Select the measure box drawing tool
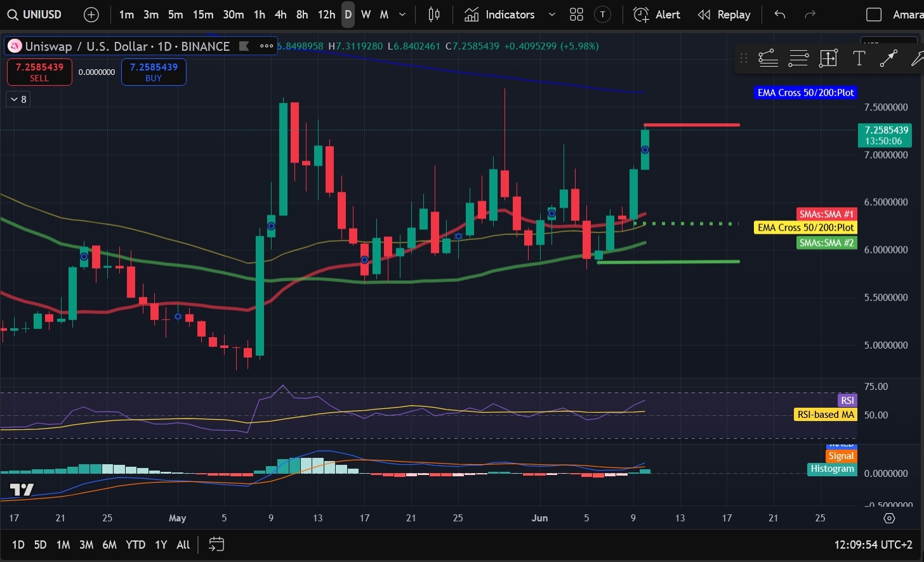The image size is (924, 562). point(828,58)
